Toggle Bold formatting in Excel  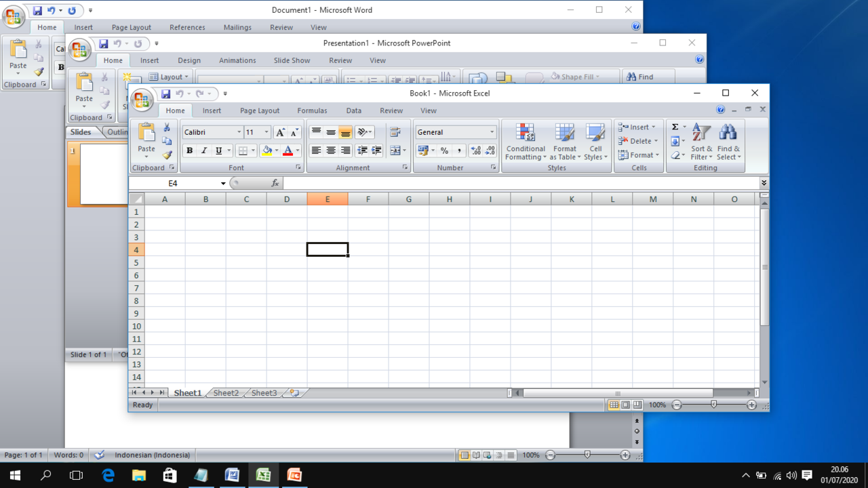[x=189, y=150]
